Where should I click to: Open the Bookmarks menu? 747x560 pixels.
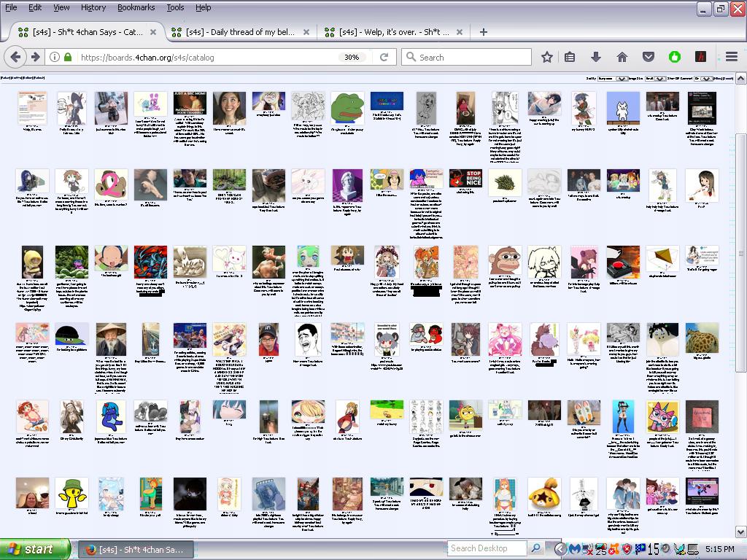136,7
